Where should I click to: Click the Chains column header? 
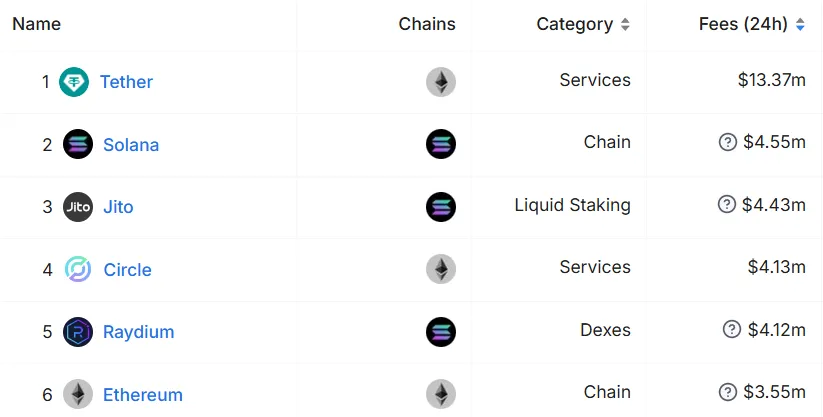tap(427, 24)
